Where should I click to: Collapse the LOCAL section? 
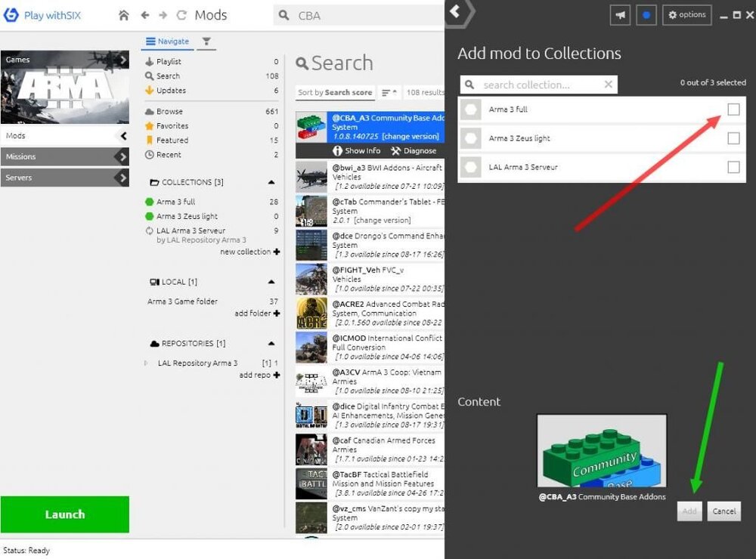click(271, 282)
